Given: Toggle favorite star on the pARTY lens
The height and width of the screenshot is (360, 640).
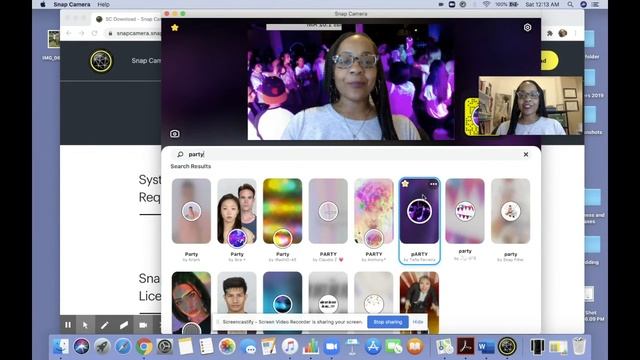Looking at the screenshot, I should click(x=405, y=184).
